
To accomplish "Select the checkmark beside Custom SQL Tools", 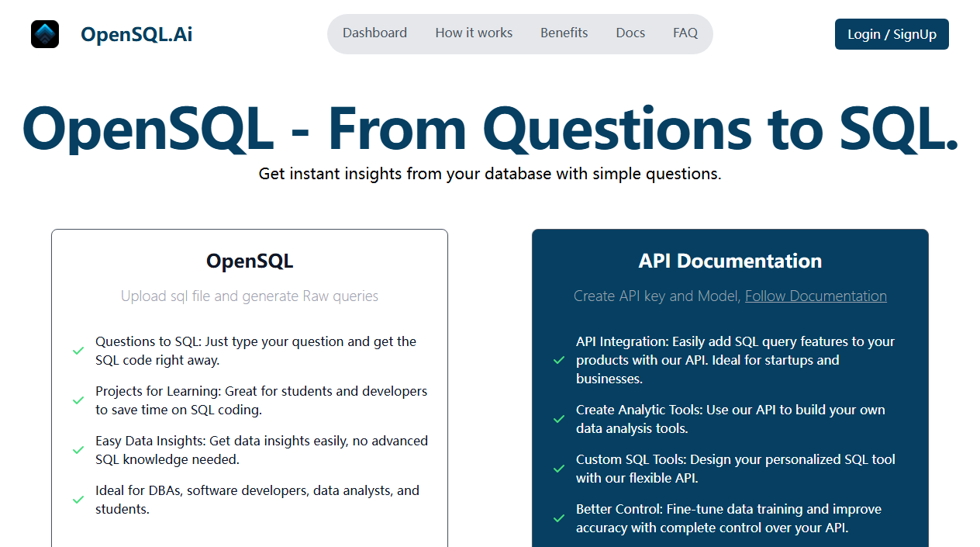I will pyautogui.click(x=559, y=469).
